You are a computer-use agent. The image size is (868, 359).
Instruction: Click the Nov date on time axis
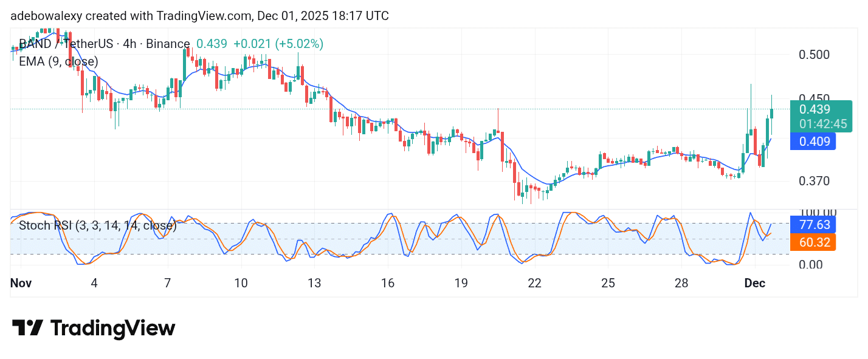(x=21, y=283)
